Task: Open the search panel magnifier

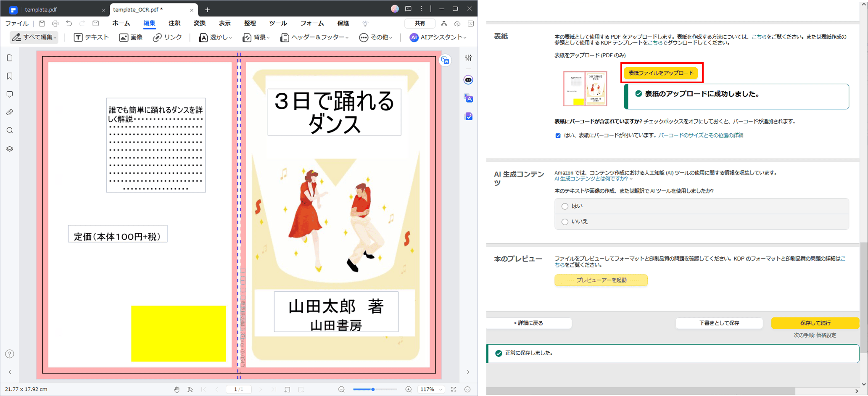Action: click(10, 130)
